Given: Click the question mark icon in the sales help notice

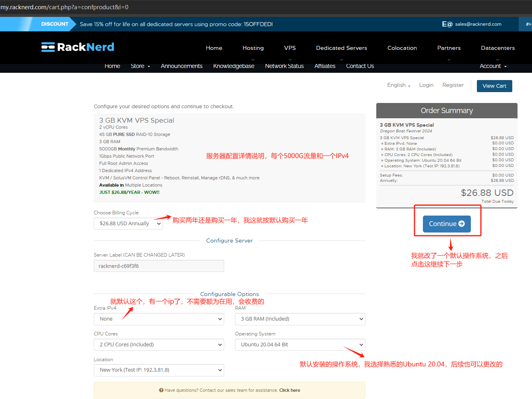Looking at the screenshot, I should pos(161,390).
